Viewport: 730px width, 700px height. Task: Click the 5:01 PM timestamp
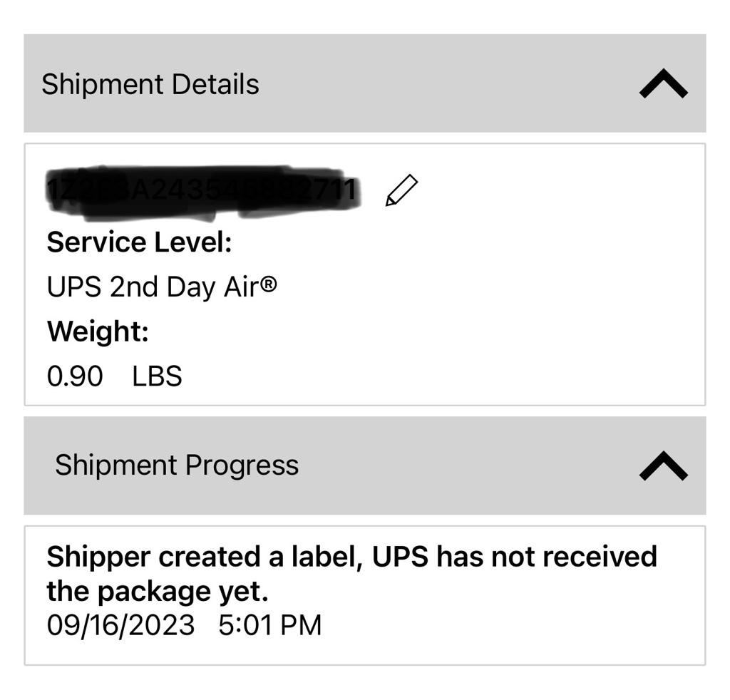pyautogui.click(x=269, y=625)
